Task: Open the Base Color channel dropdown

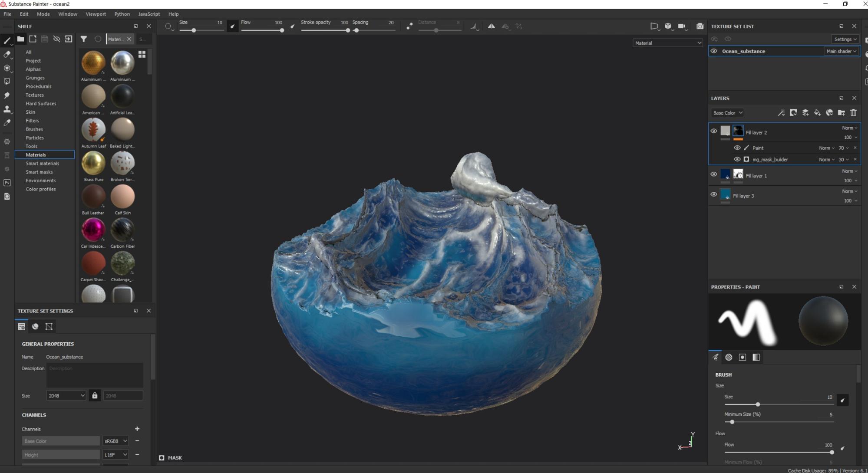Action: click(727, 113)
